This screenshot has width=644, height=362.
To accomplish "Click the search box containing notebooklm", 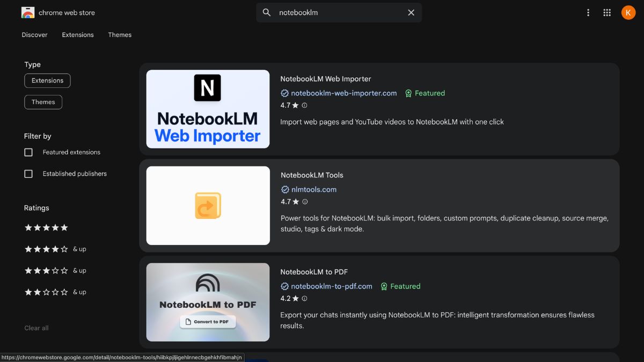I will 339,12.
